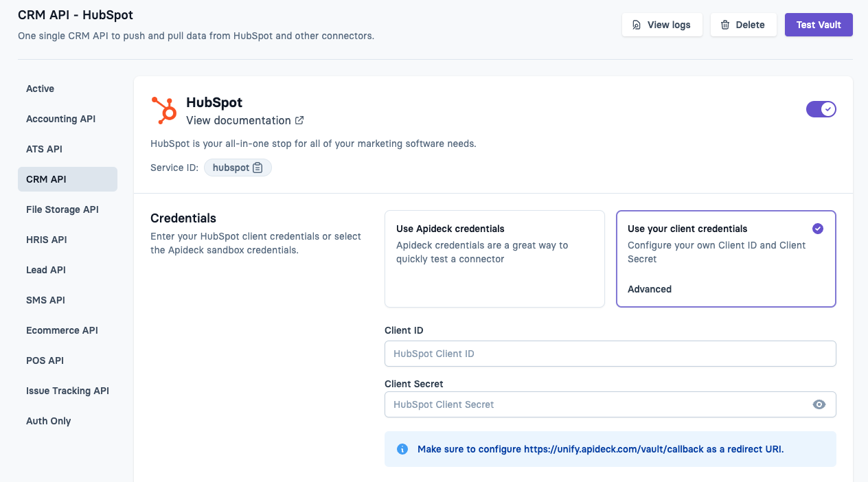Viewport: 868px width, 482px height.
Task: Open the POS API sidebar item
Action: (x=67, y=360)
